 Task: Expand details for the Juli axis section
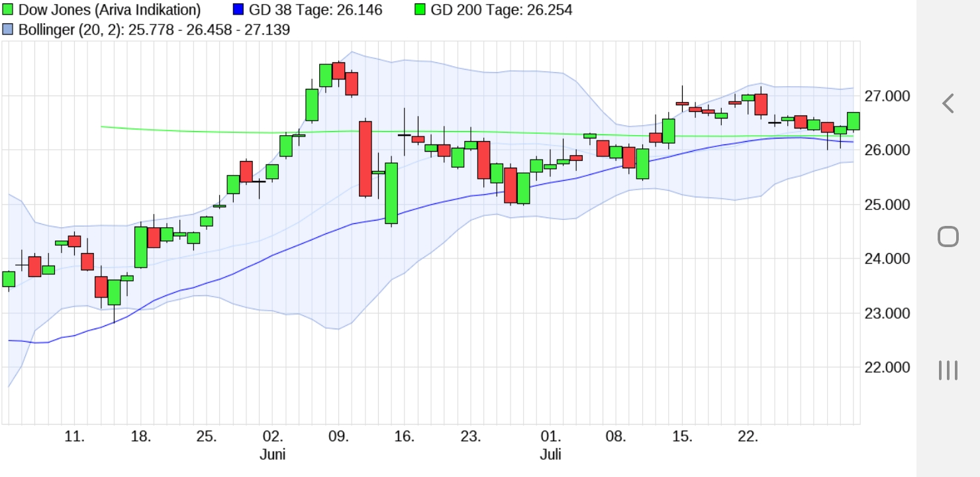click(552, 454)
